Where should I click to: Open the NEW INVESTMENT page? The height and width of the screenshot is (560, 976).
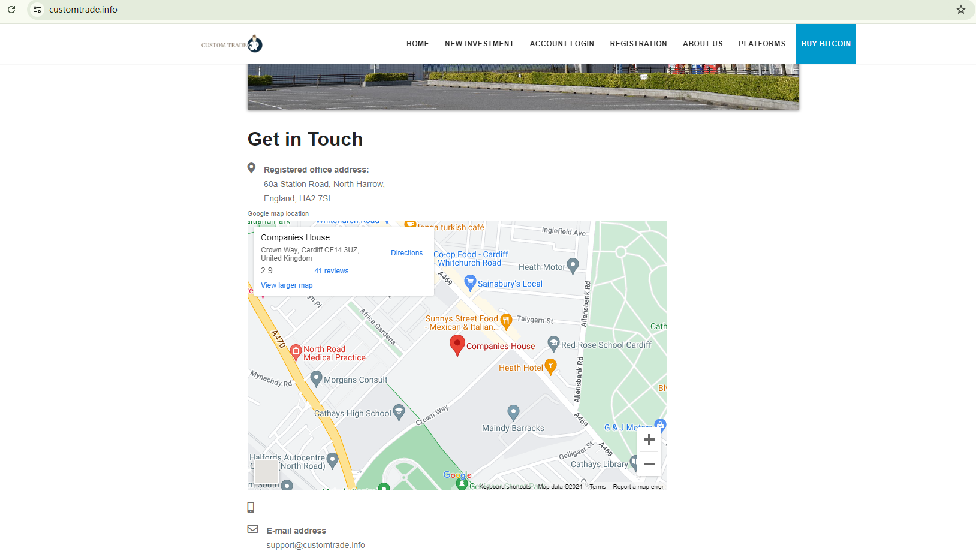coord(480,44)
